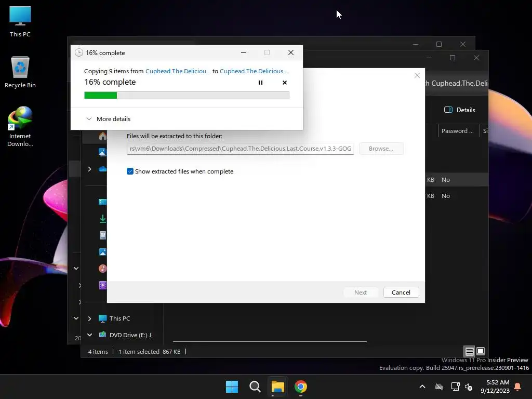Image resolution: width=532 pixels, height=399 pixels.
Task: Show hidden system tray icons
Action: tap(422, 387)
